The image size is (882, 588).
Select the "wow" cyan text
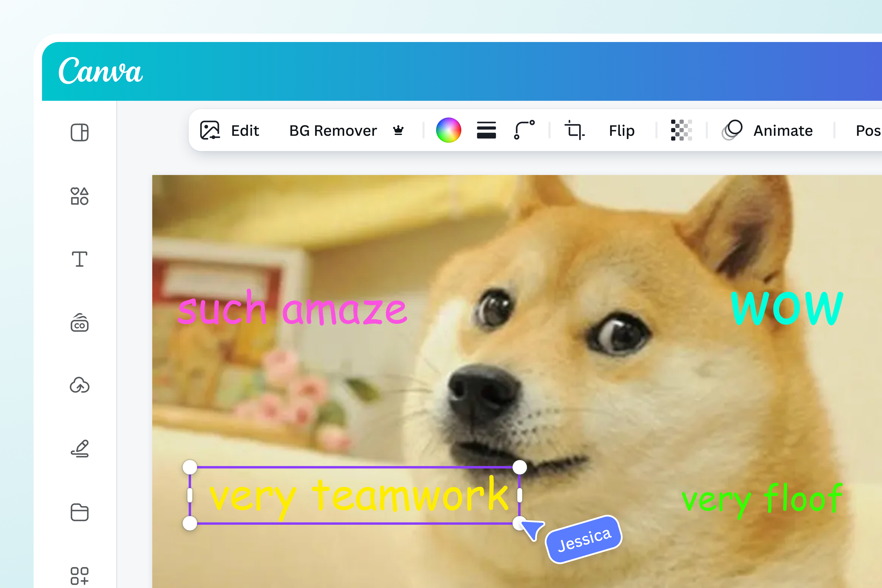tap(787, 308)
